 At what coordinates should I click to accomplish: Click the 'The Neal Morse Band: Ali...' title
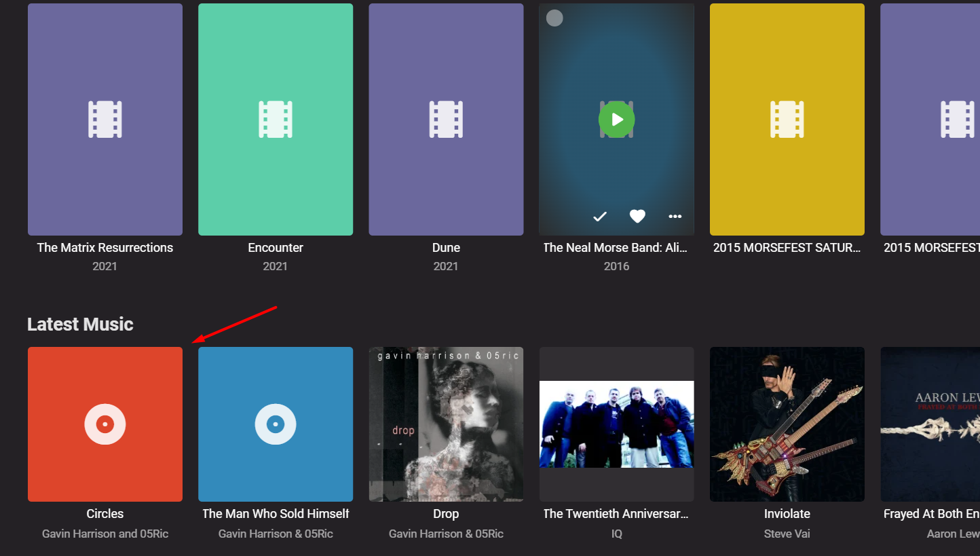coord(616,248)
